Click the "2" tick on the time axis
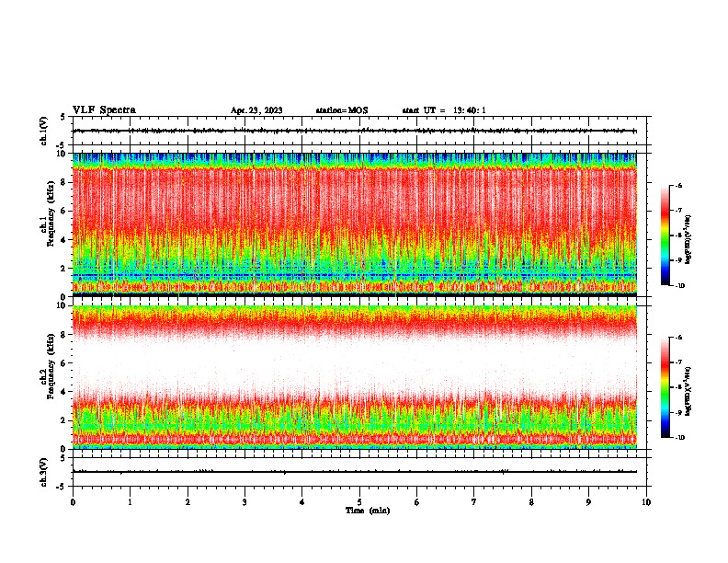The image size is (728, 563). pyautogui.click(x=188, y=502)
